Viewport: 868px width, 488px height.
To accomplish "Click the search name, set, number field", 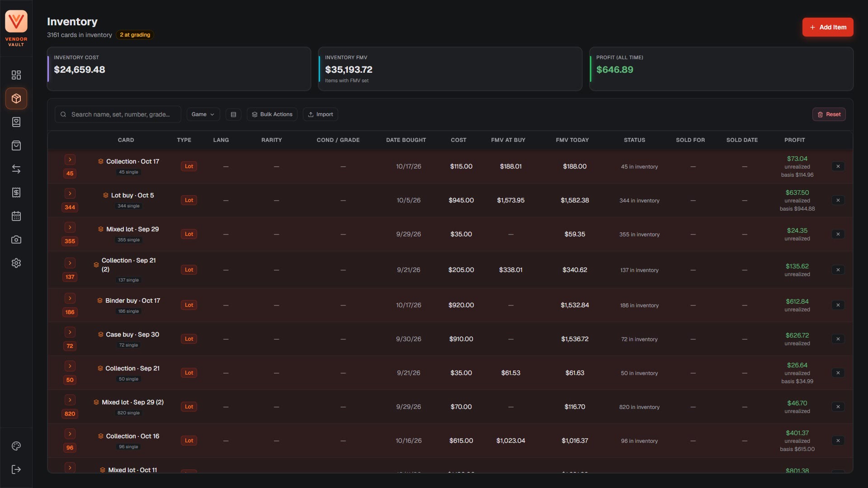I will coord(118,114).
